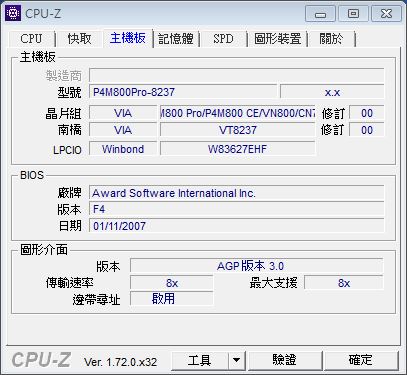Go to the 圖形裝置 tab
Image resolution: width=407 pixels, height=375 pixels.
[277, 39]
